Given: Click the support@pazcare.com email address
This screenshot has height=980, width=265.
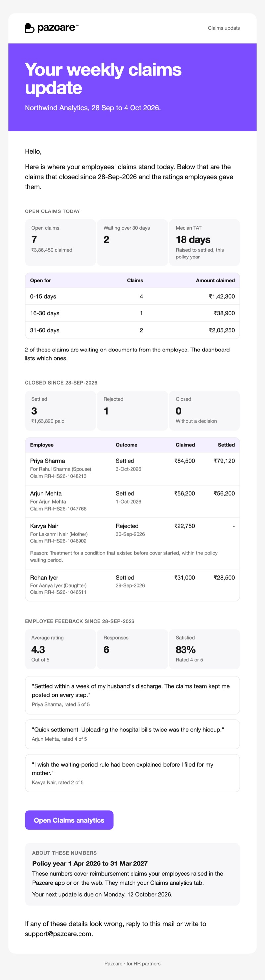Looking at the screenshot, I should tap(59, 934).
